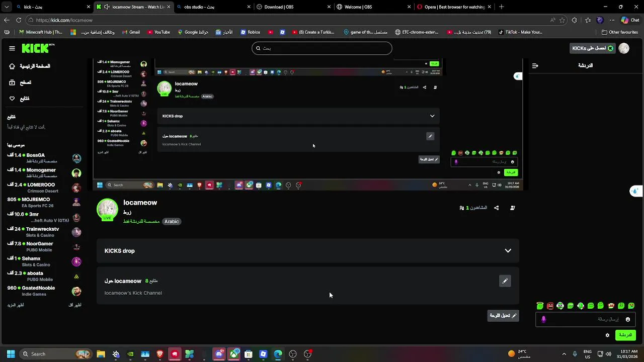Open the Gmail bookmark
The image size is (644, 362).
131,32
